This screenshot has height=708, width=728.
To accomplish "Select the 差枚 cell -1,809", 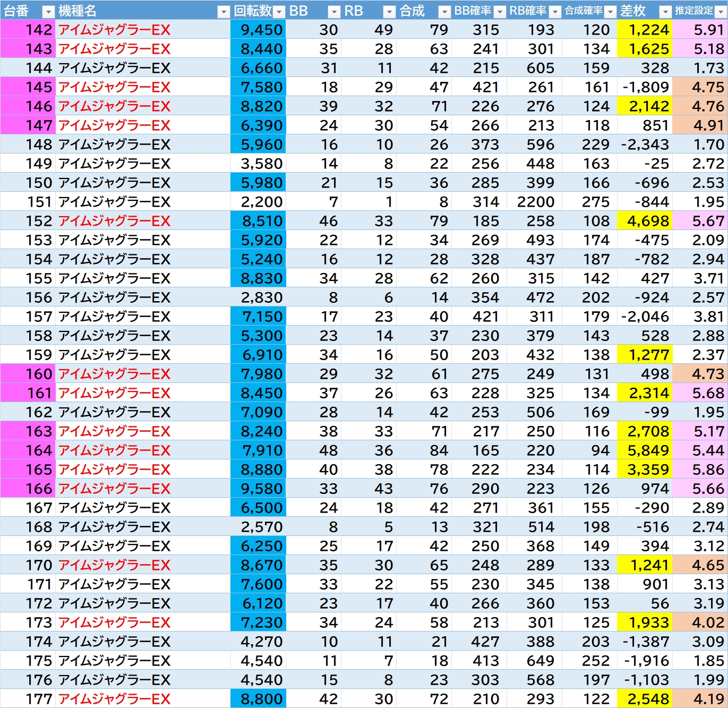I will pos(645,87).
